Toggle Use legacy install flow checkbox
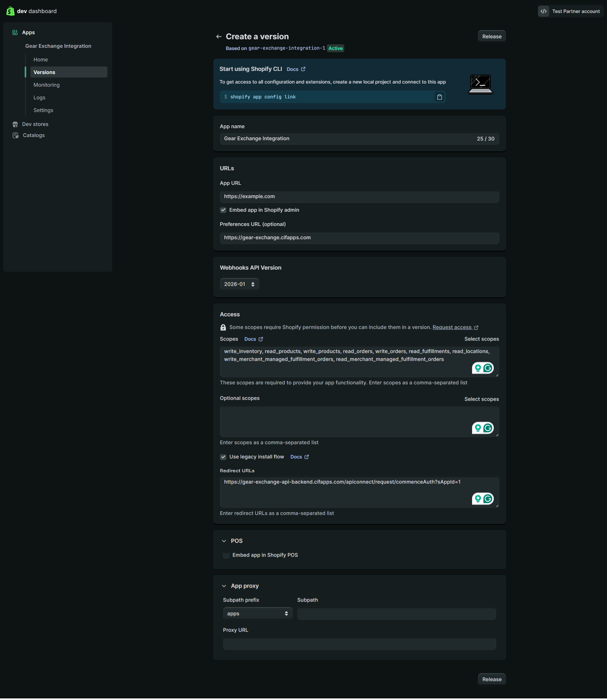Screen dimensions: 607x700 (223, 457)
